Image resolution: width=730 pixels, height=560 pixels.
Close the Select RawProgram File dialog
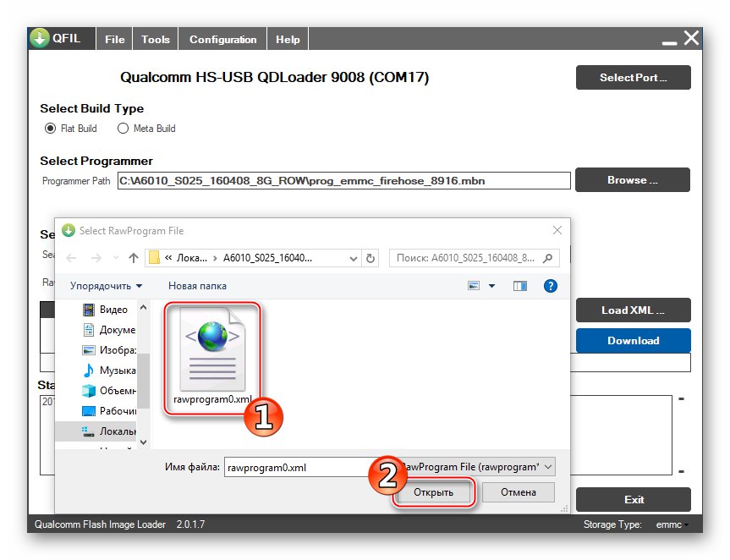[557, 230]
